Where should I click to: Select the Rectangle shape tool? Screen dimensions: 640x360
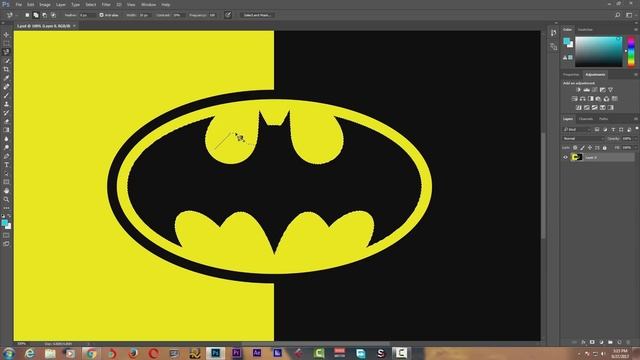(x=6, y=182)
